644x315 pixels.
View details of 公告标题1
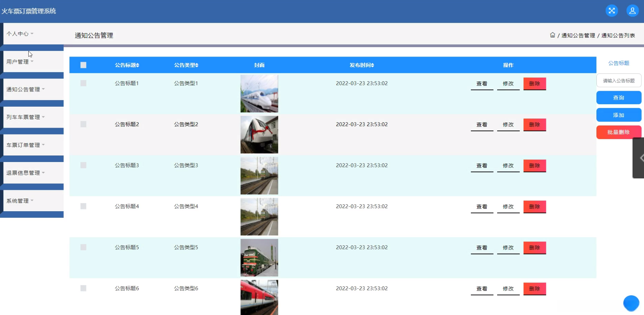[x=482, y=84]
